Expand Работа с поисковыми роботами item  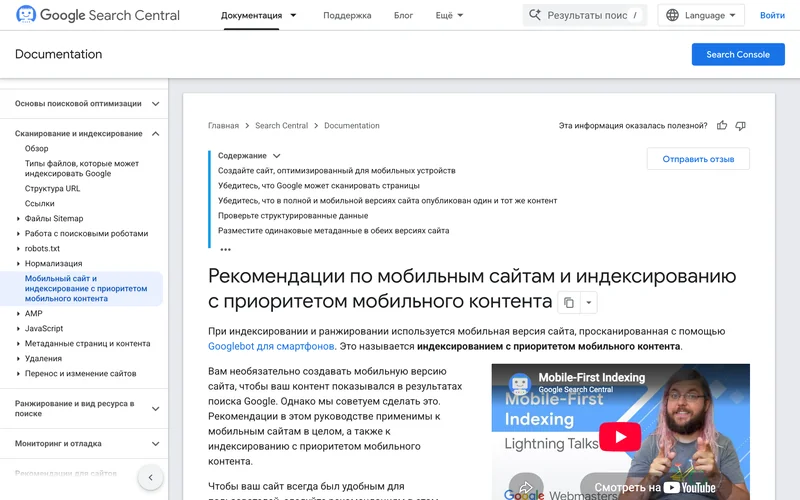click(18, 233)
